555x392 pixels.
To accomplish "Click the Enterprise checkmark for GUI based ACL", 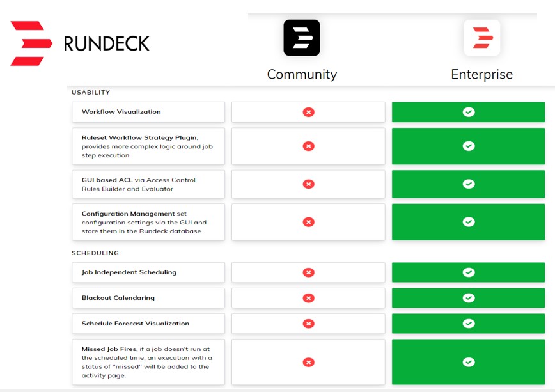I will [469, 184].
